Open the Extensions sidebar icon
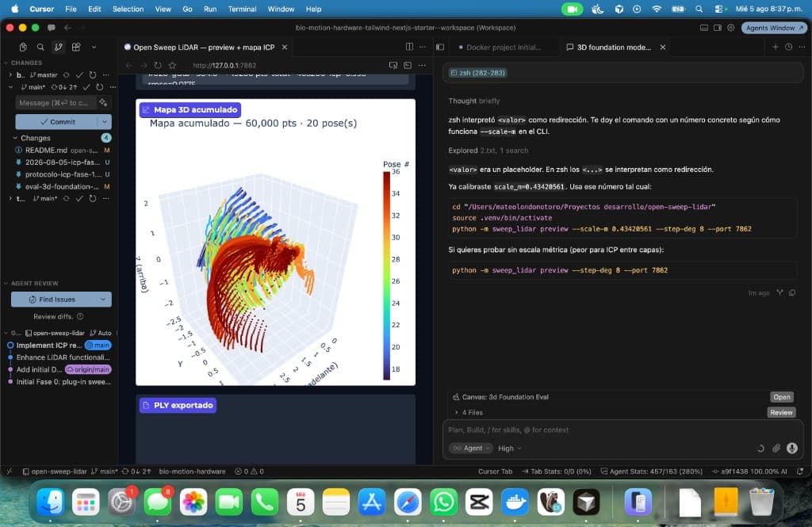 [76, 47]
